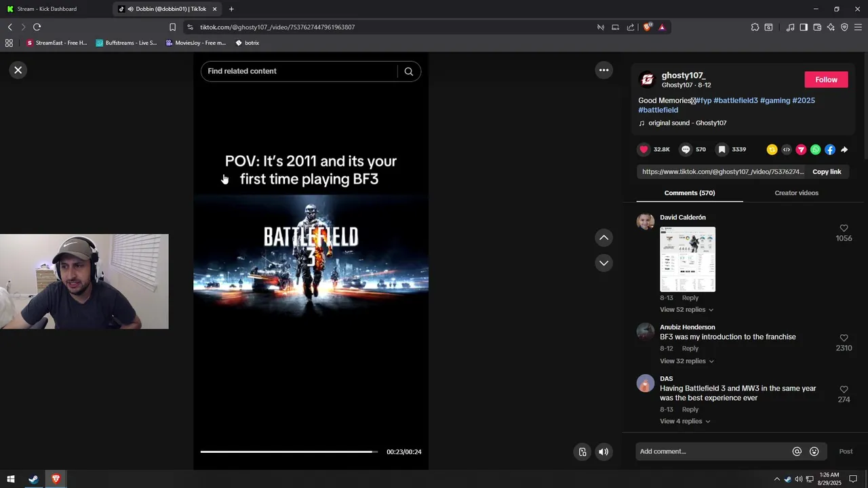868x488 pixels.
Task: Share the video to WhatsApp
Action: (815, 150)
